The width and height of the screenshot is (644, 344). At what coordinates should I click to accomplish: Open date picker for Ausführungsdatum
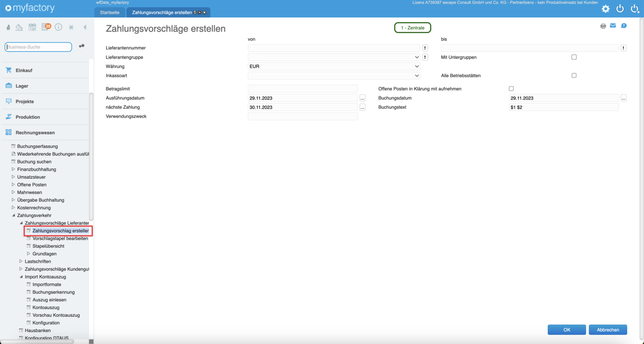[363, 98]
